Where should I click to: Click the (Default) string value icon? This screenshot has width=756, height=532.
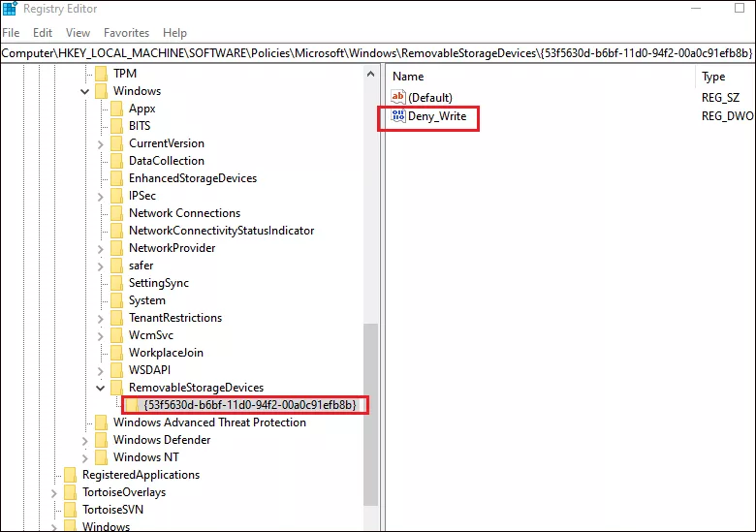[398, 97]
